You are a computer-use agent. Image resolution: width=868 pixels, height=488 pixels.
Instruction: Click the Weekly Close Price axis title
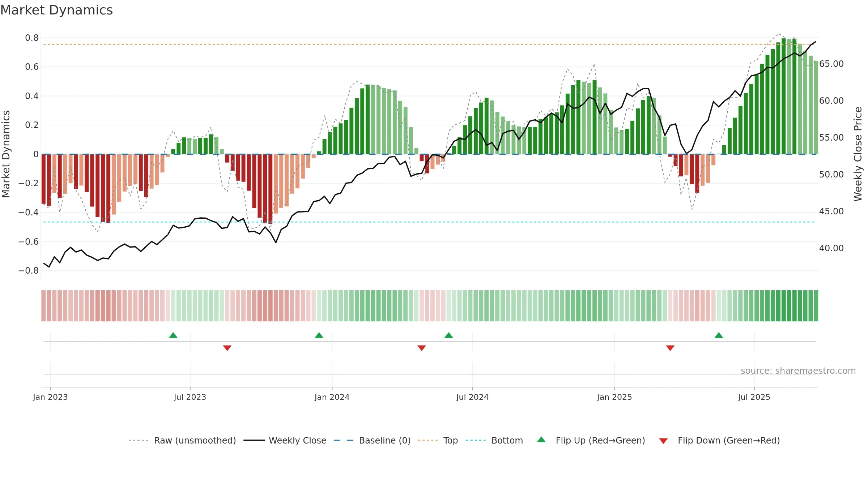point(858,154)
